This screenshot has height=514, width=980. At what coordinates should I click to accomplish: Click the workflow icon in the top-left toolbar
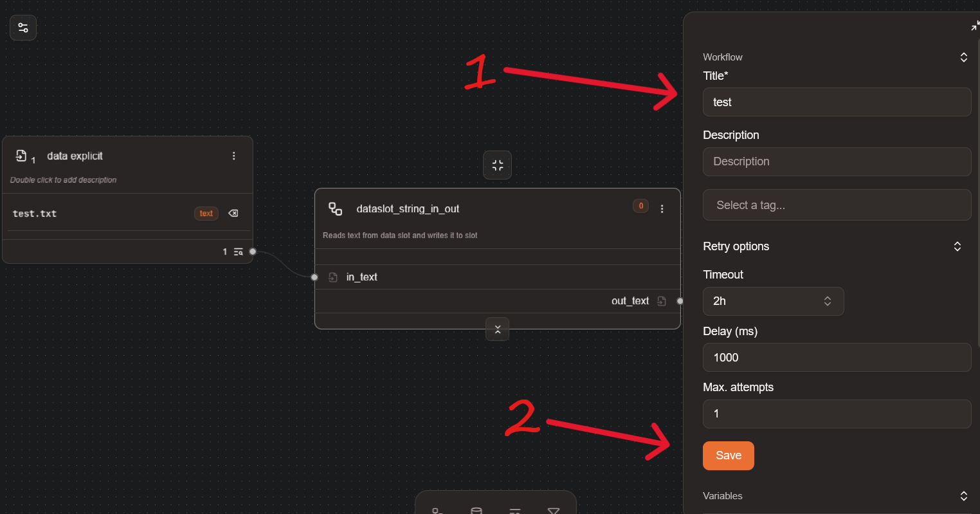click(x=23, y=28)
